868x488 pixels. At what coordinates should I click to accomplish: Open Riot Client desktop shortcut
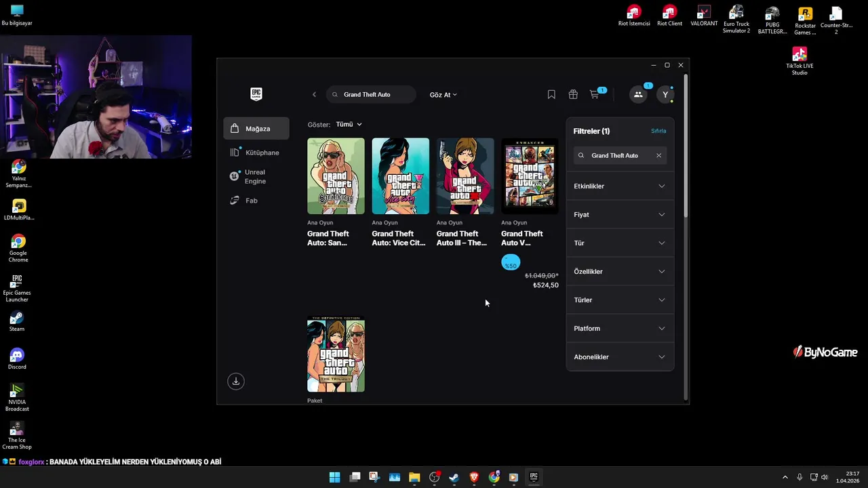pos(669,16)
